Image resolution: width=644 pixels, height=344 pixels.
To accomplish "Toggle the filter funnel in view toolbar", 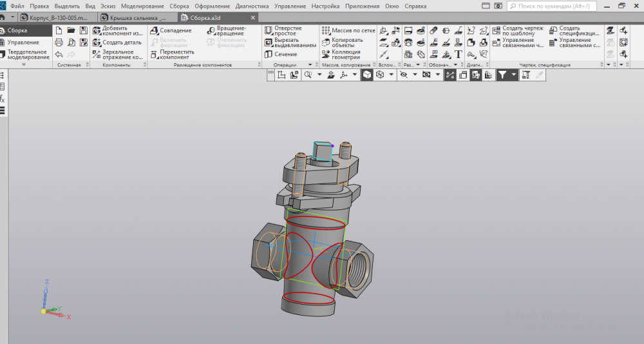I will click(x=502, y=75).
